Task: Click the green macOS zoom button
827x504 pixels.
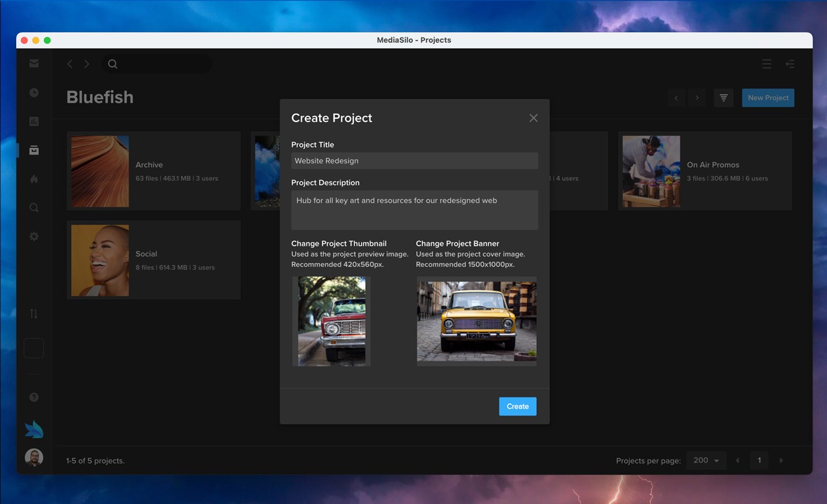Action: tap(47, 40)
